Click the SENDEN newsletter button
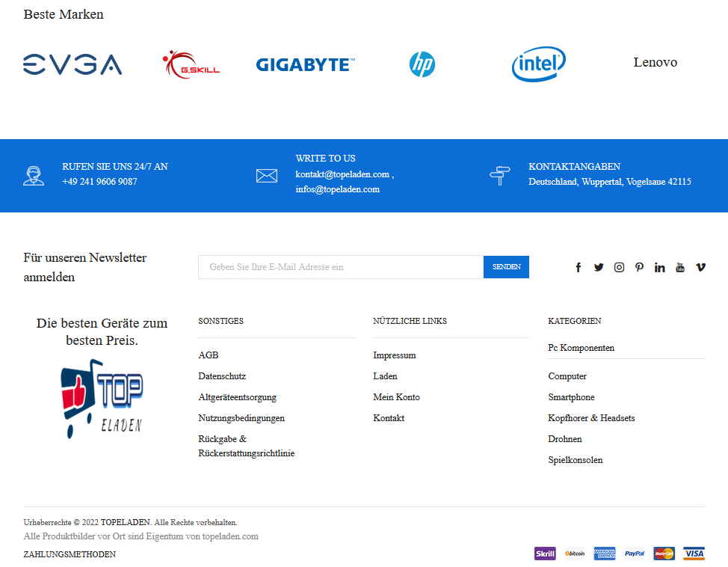This screenshot has width=728, height=567. [506, 267]
